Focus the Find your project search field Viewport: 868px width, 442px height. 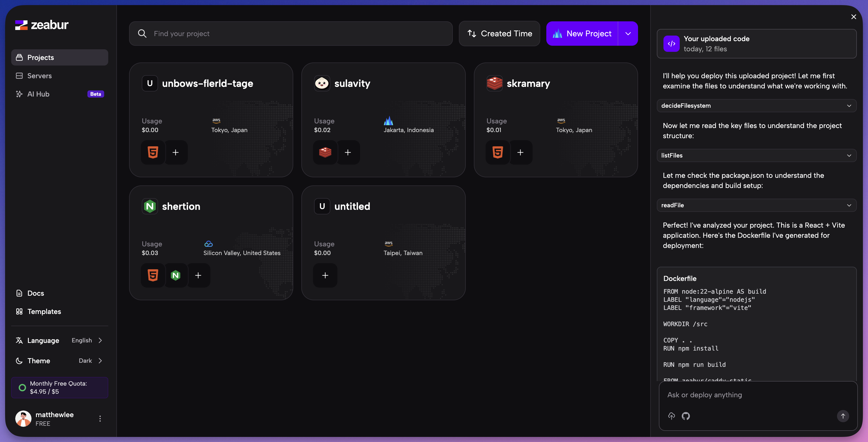click(x=297, y=34)
